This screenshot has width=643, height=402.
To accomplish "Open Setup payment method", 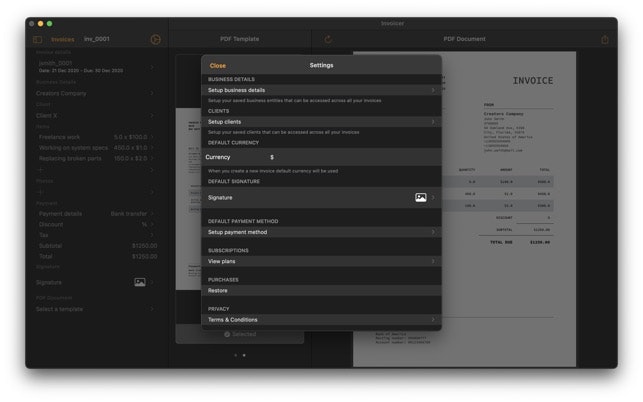I will [321, 232].
